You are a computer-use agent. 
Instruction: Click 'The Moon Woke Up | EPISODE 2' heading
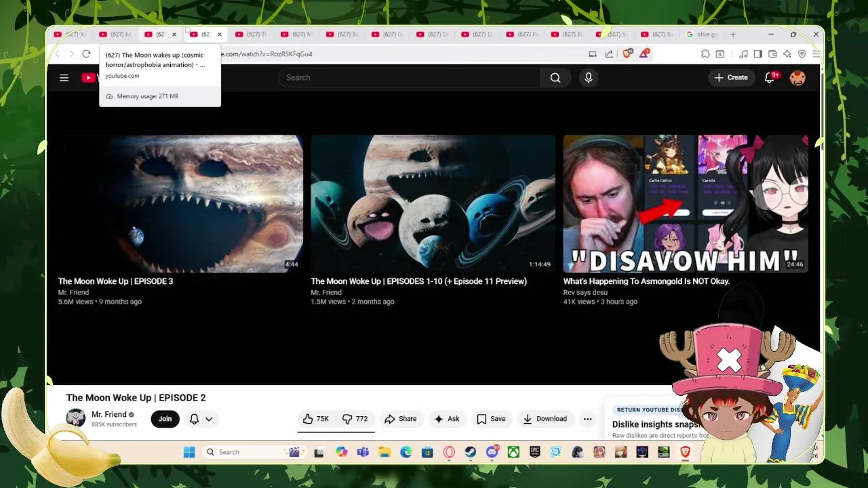tap(136, 398)
